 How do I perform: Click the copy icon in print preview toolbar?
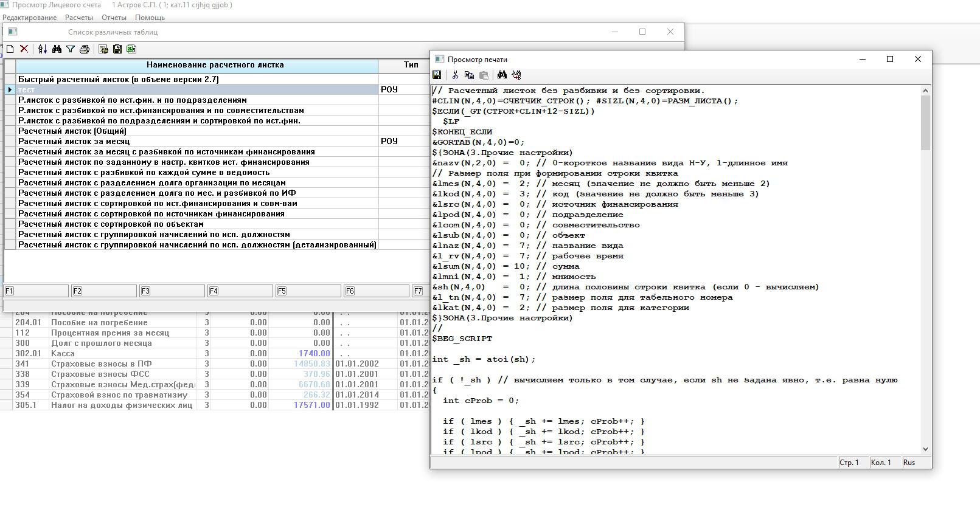pos(469,75)
